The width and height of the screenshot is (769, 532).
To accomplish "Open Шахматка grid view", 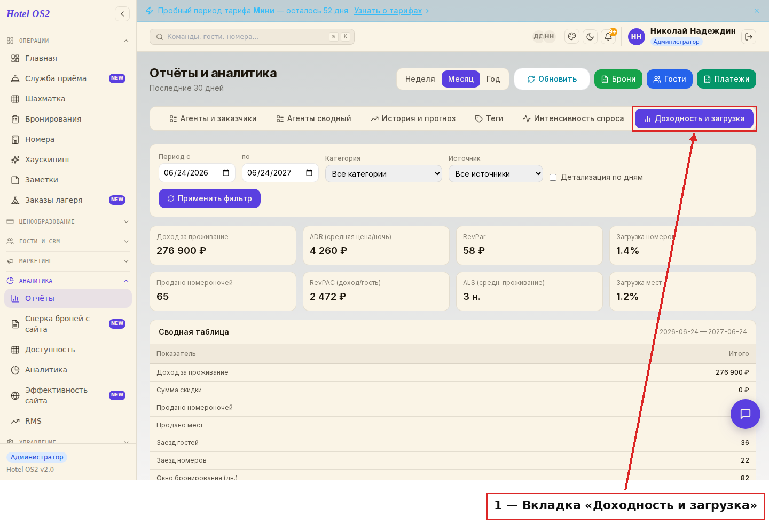I will click(x=68, y=99).
